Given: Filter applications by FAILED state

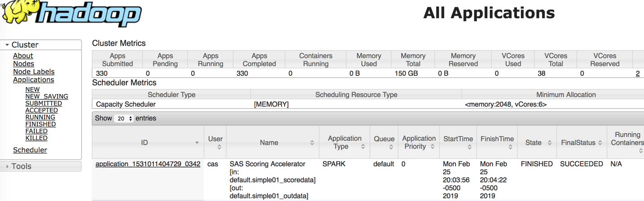Looking at the screenshot, I should pos(37,131).
